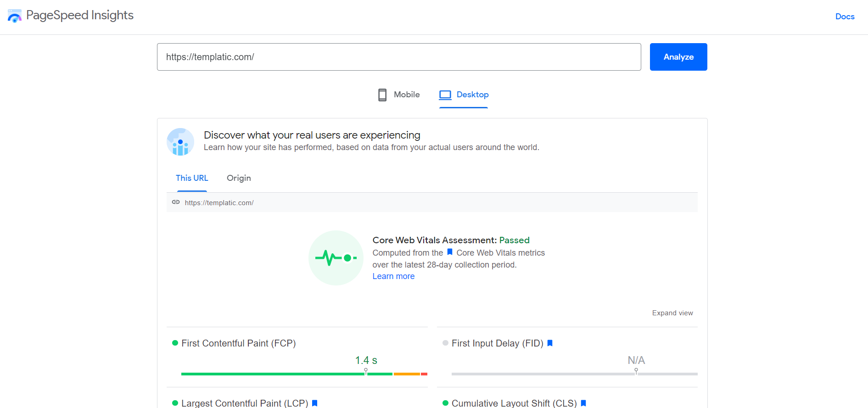Click the Discover what your real users heading
This screenshot has width=868, height=408.
(x=312, y=135)
